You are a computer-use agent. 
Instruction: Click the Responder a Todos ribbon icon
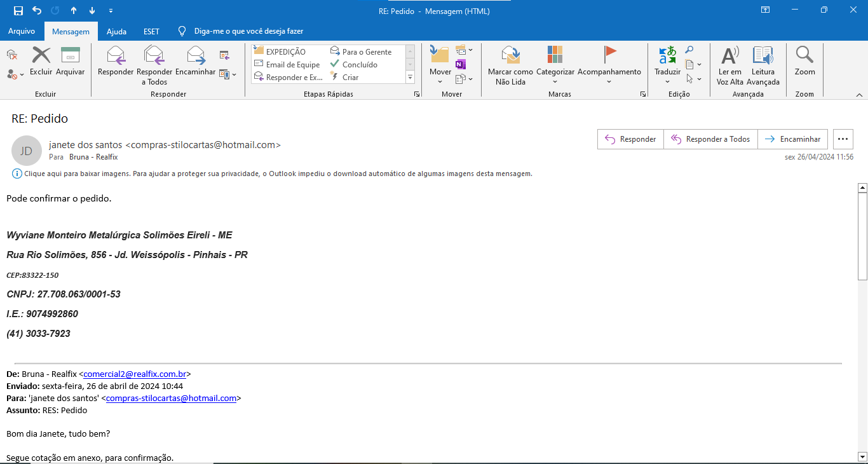(154, 55)
